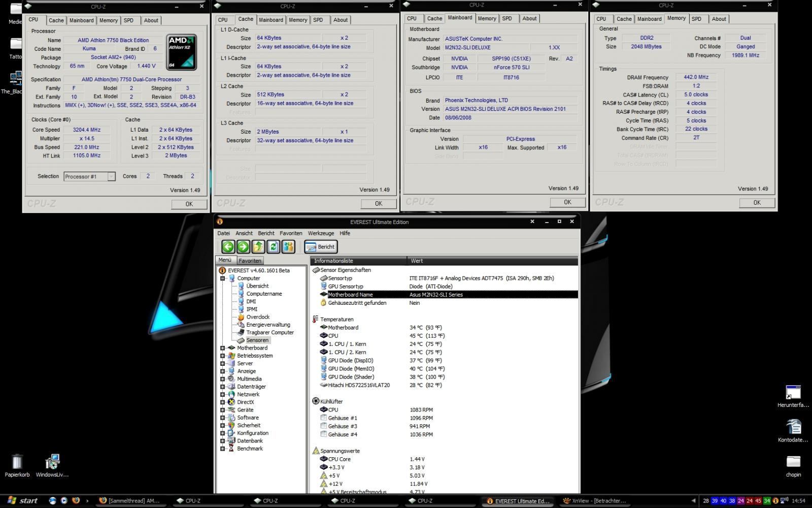
Task: Click the Sicherheit shield icon in tree
Action: point(231,425)
